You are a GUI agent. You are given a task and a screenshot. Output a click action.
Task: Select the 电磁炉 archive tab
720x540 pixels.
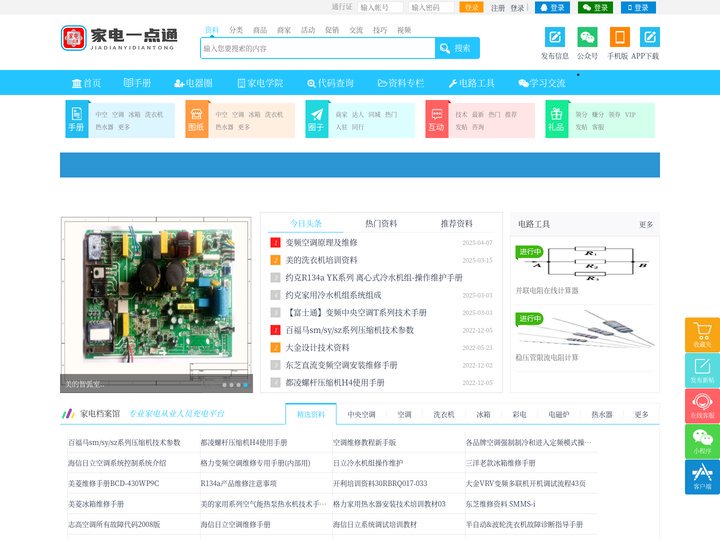559,414
